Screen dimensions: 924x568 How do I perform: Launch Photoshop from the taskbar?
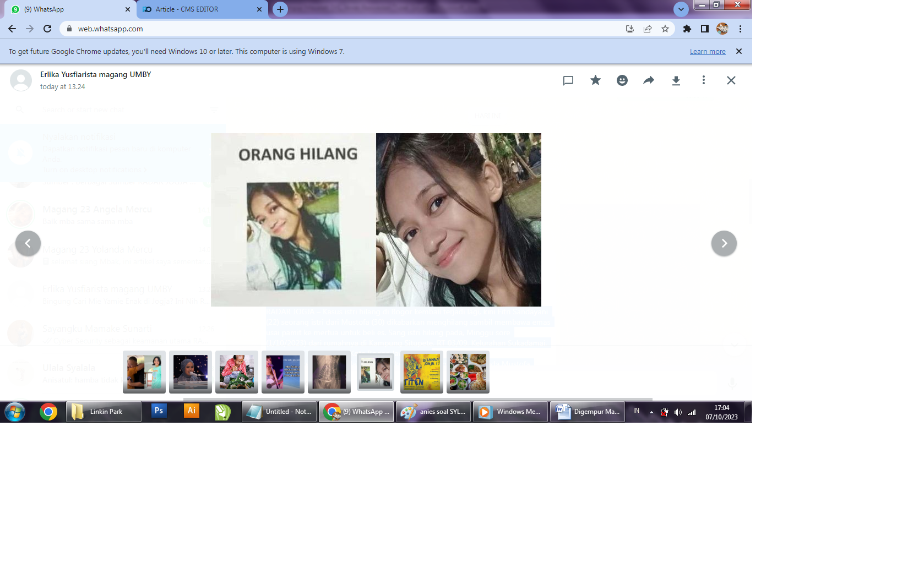point(159,411)
